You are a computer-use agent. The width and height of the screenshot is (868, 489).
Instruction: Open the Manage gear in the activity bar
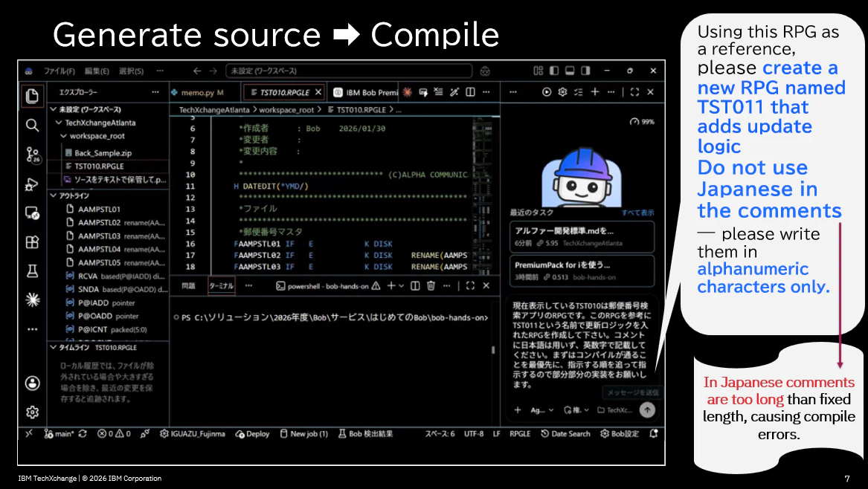32,412
